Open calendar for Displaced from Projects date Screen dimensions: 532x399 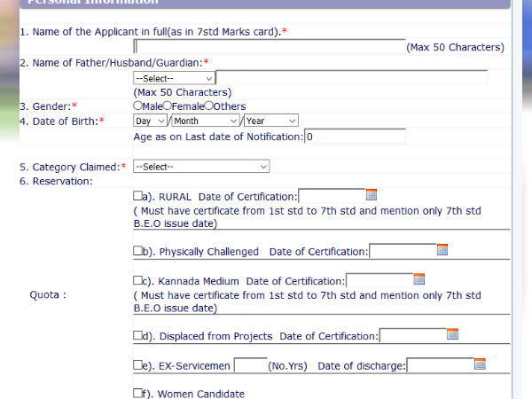pyautogui.click(x=452, y=334)
